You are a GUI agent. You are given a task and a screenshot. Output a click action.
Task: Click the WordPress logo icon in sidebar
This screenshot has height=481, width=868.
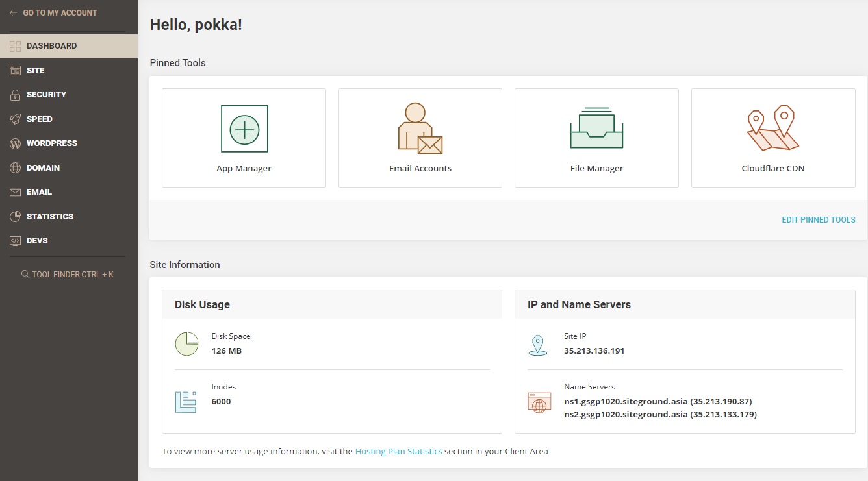(16, 143)
